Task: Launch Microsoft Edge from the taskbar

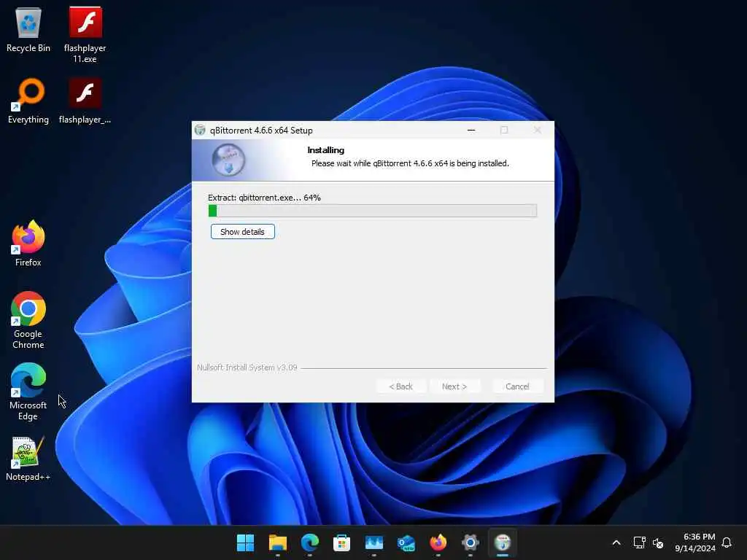Action: pyautogui.click(x=309, y=542)
